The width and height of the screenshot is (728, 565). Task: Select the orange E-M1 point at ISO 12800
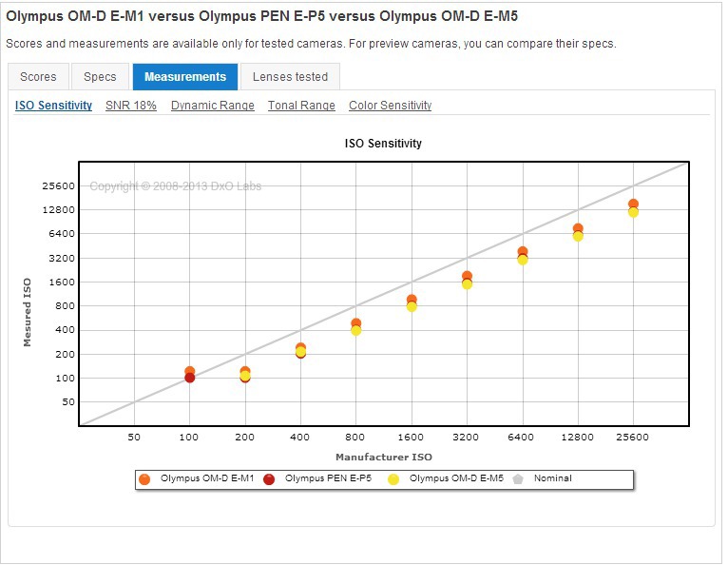(578, 228)
